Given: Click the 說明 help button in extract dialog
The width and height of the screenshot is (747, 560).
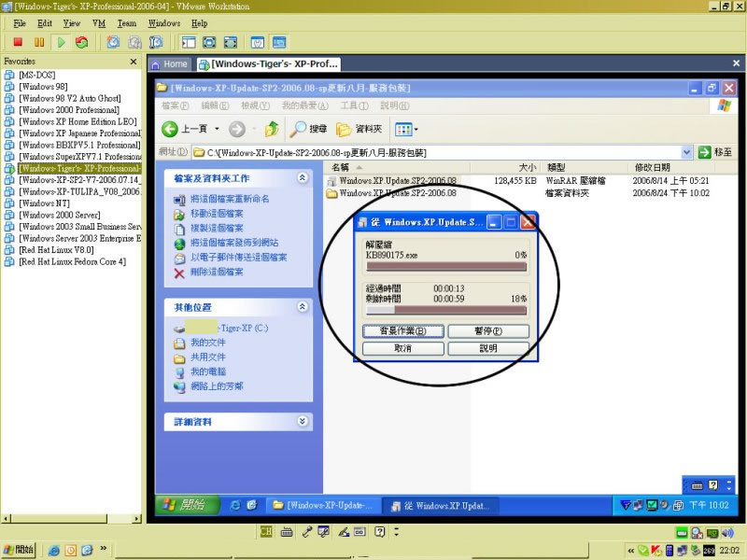Looking at the screenshot, I should pos(488,348).
